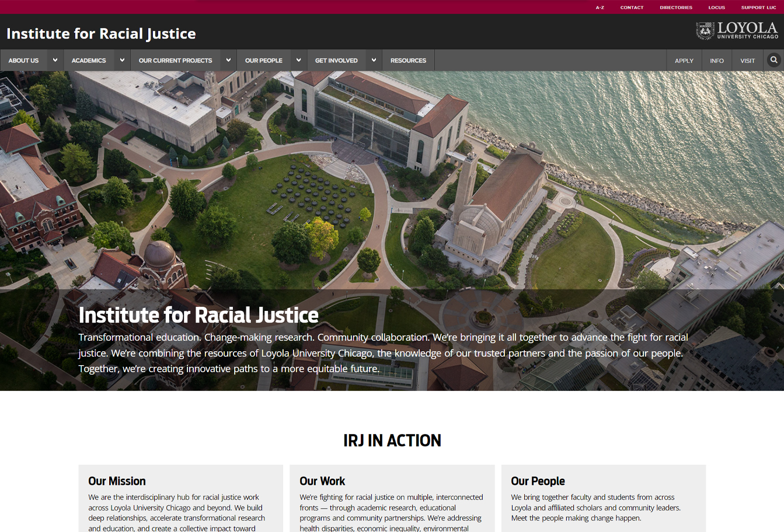Go to the LOCUS portal link
The width and height of the screenshot is (784, 532).
pyautogui.click(x=716, y=8)
